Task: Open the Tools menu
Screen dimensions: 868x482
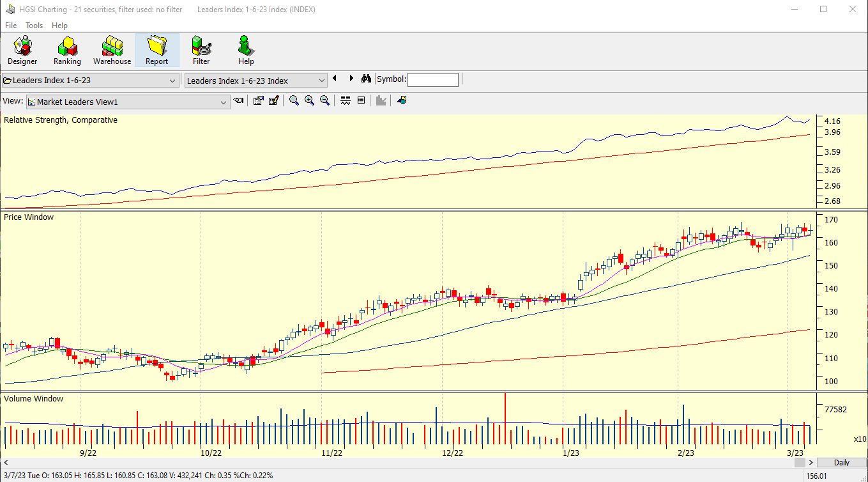Action: pos(34,26)
